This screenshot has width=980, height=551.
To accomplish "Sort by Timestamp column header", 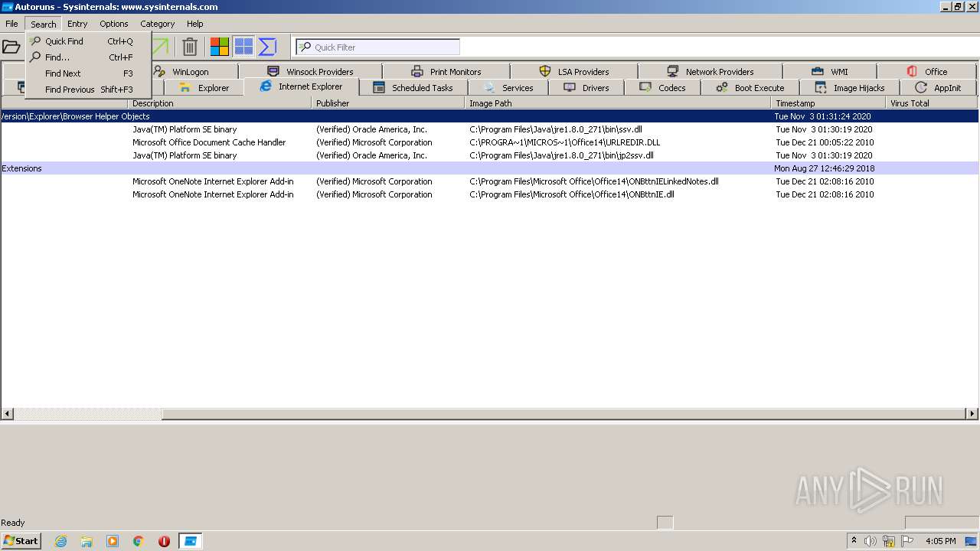I will click(828, 103).
